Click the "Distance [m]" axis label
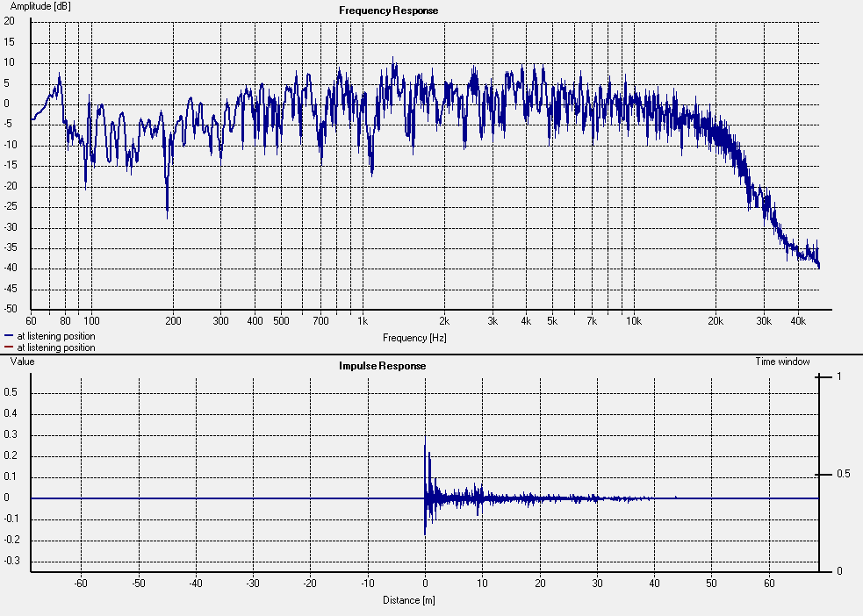863x616 pixels. (409, 600)
